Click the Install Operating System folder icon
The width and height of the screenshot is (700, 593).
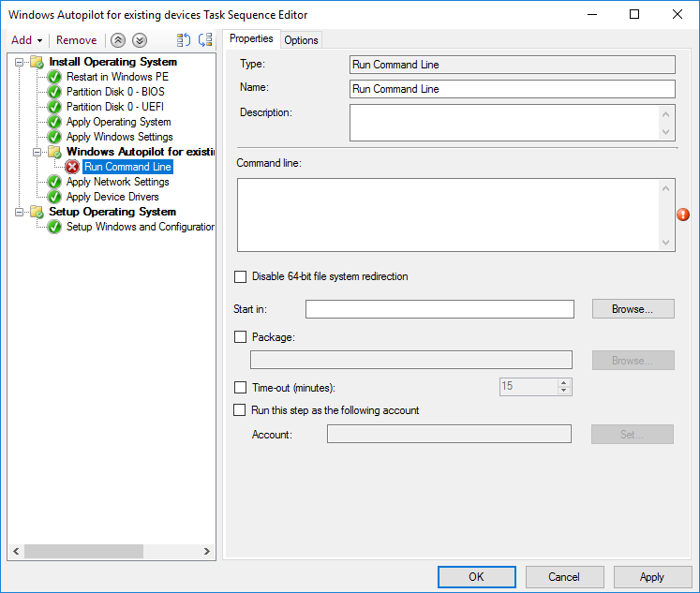click(37, 62)
